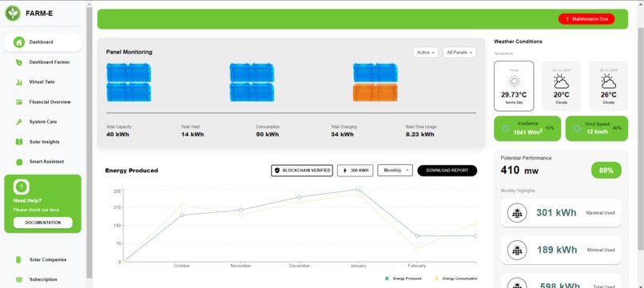Open the All Panels filter dropdown
This screenshot has width=644, height=288.
[x=459, y=53]
